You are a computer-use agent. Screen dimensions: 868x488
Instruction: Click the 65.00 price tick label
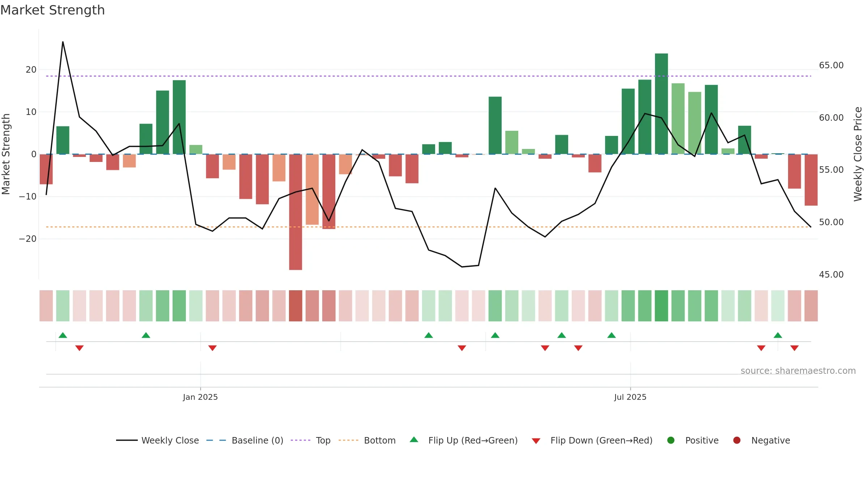[831, 65]
